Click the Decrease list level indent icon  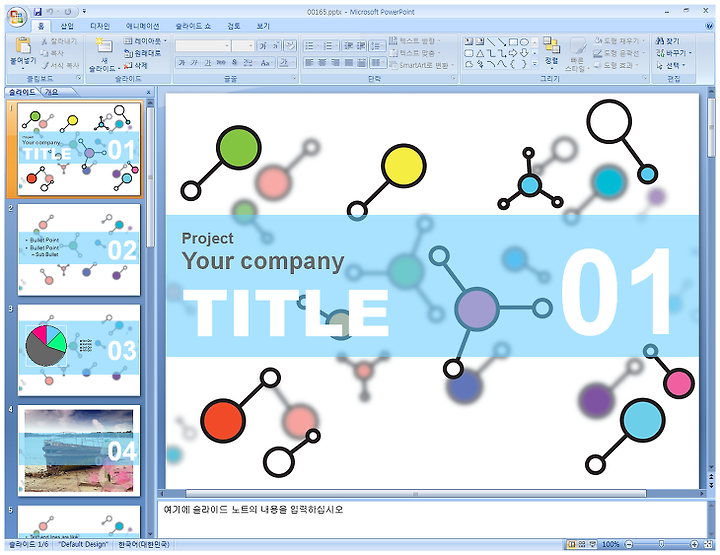tap(349, 45)
